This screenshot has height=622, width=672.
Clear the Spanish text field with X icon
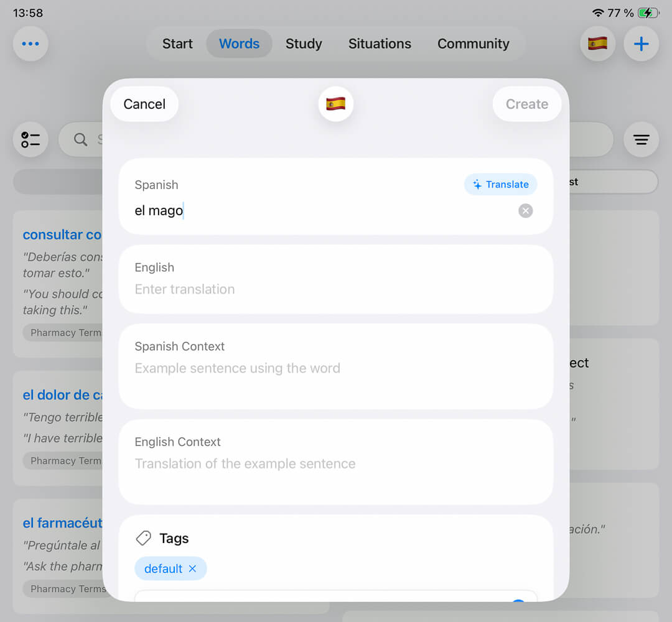(526, 211)
